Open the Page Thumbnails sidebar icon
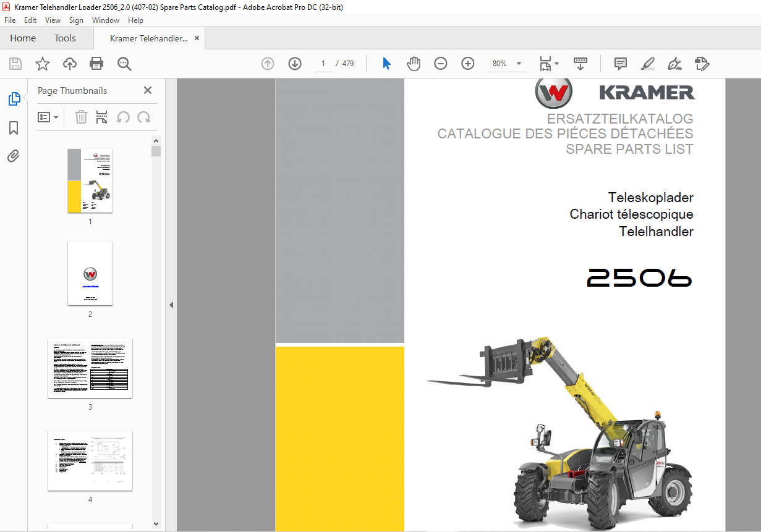761x532 pixels. coord(14,99)
